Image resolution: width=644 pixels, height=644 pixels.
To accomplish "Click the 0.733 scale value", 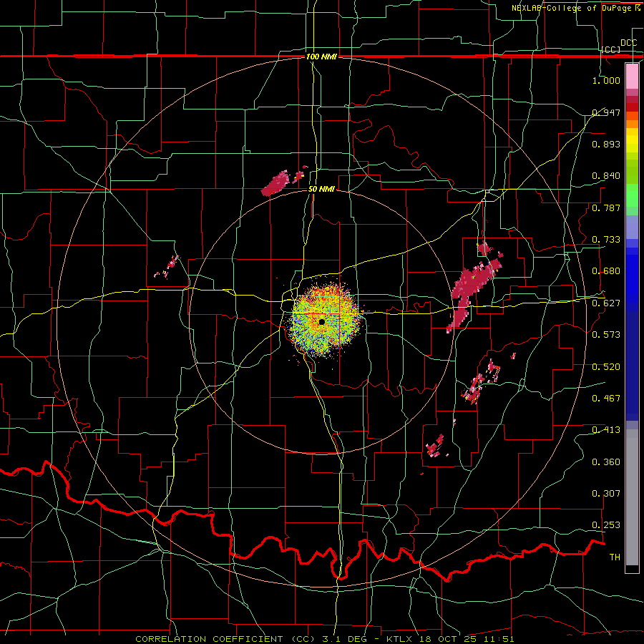I will click(x=606, y=239).
